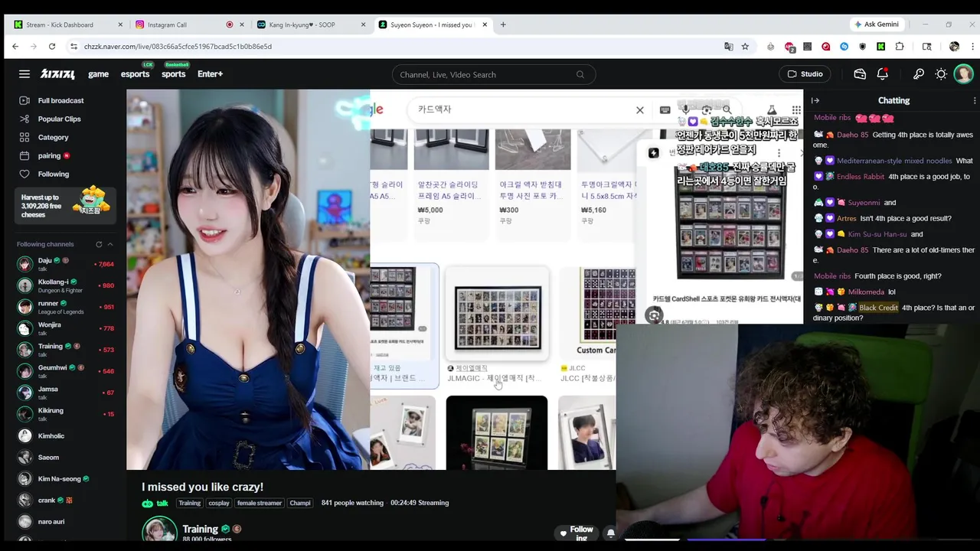
Task: Open a new browser tab
Action: (503, 24)
